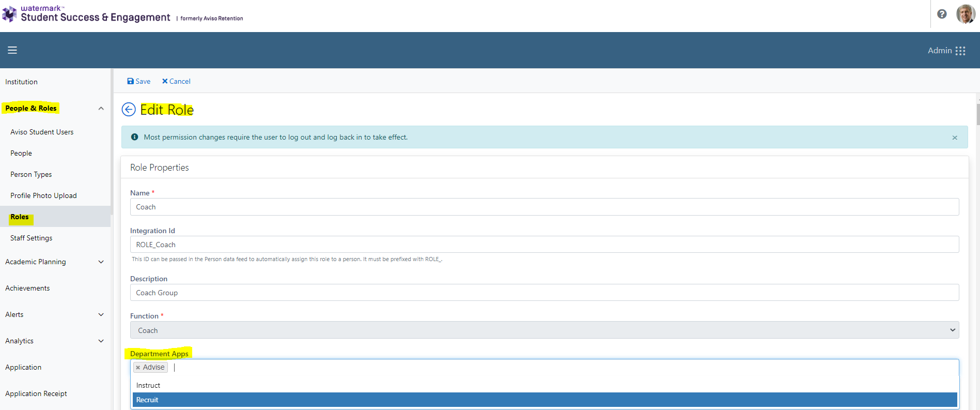Open Application in the sidebar

pyautogui.click(x=23, y=367)
